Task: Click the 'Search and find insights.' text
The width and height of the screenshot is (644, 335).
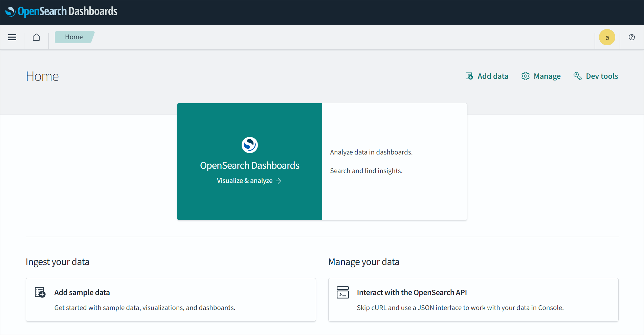Action: pos(366,171)
